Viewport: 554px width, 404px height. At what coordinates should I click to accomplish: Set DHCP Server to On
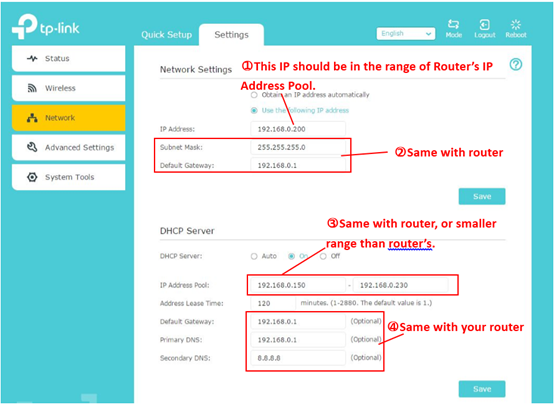pyautogui.click(x=291, y=256)
